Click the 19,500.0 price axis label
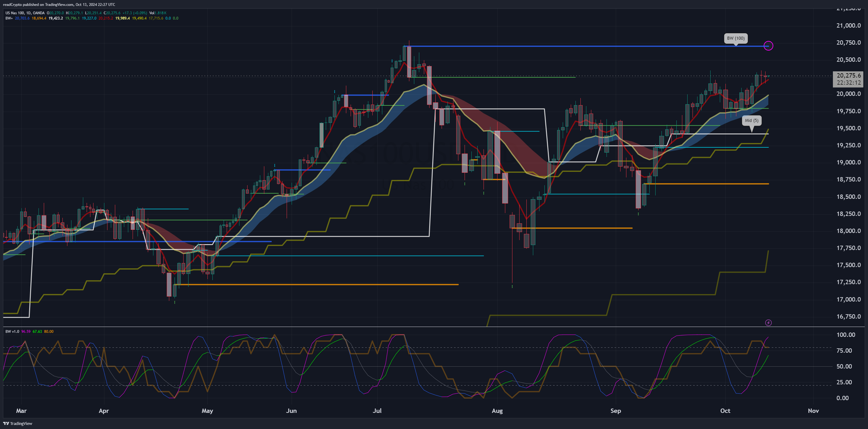 coord(848,128)
